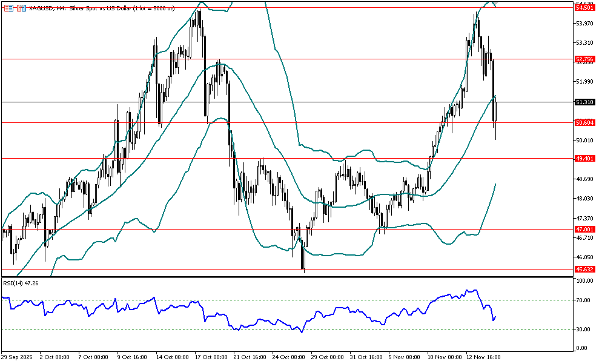Click the 12 Nov 16:00 time label
Viewport: 602px width, 364px height.
(483, 357)
